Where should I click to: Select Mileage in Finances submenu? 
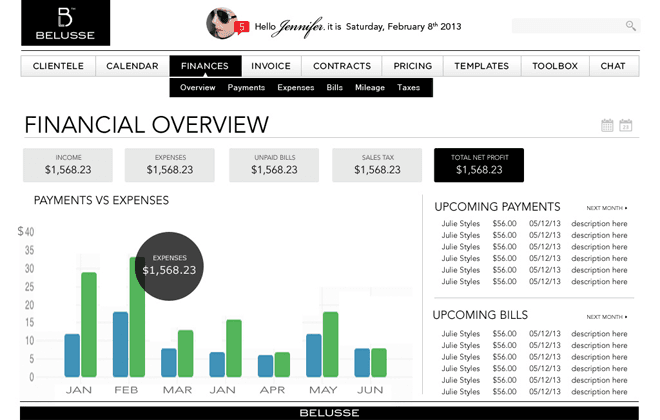tap(370, 88)
